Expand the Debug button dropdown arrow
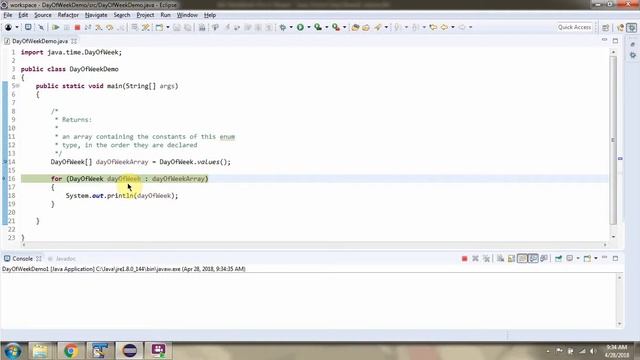Screen dimensions: 640x360 (x=291, y=27)
